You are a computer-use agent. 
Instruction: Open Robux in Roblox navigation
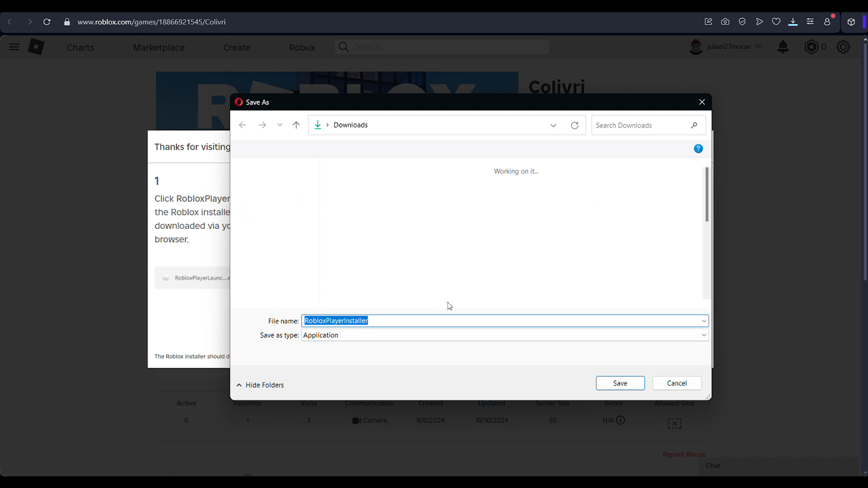click(x=302, y=48)
